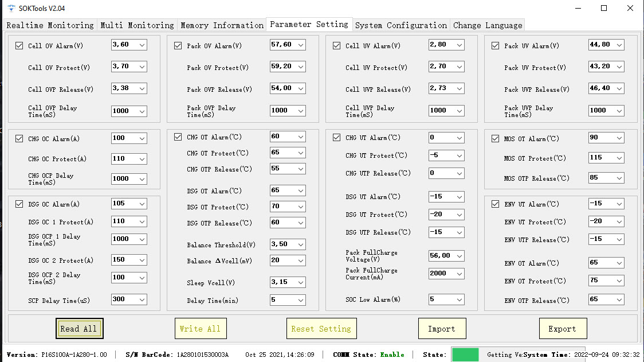Click the green State indicator box

(x=465, y=355)
